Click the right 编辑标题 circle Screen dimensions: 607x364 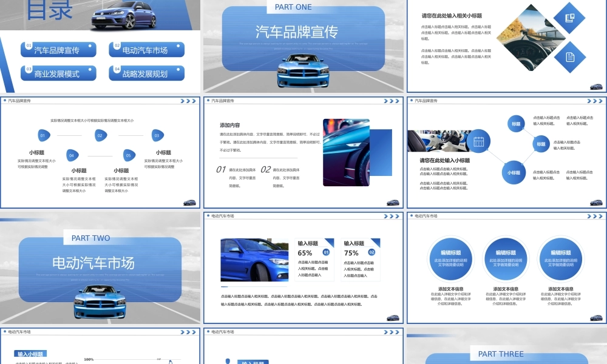pyautogui.click(x=560, y=259)
